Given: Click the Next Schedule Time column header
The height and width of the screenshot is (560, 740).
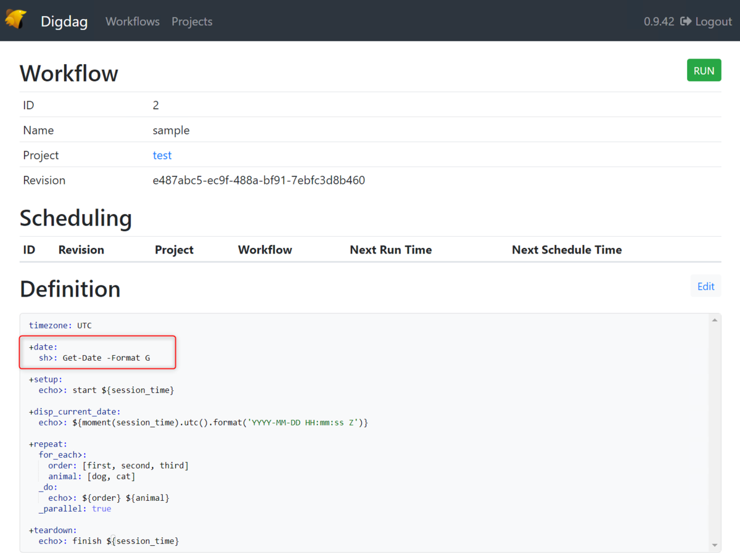Looking at the screenshot, I should [x=567, y=250].
